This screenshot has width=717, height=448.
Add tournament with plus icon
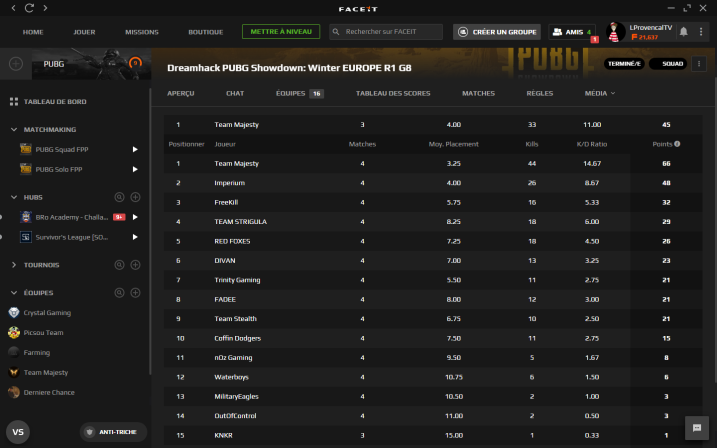tap(135, 265)
